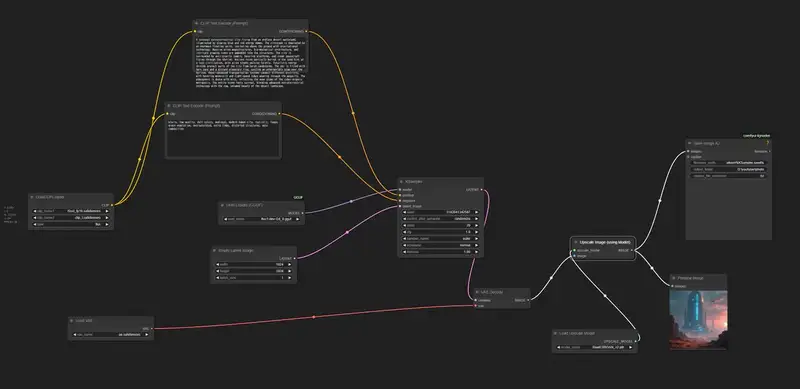Collapse the KSampler node via its title dot
The width and height of the screenshot is (800, 389).
point(402,182)
